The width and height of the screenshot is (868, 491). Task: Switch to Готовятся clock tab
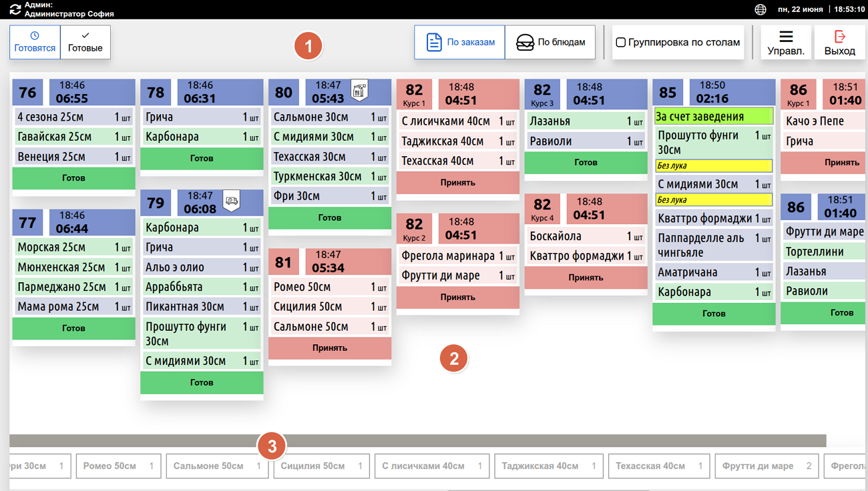(x=35, y=42)
